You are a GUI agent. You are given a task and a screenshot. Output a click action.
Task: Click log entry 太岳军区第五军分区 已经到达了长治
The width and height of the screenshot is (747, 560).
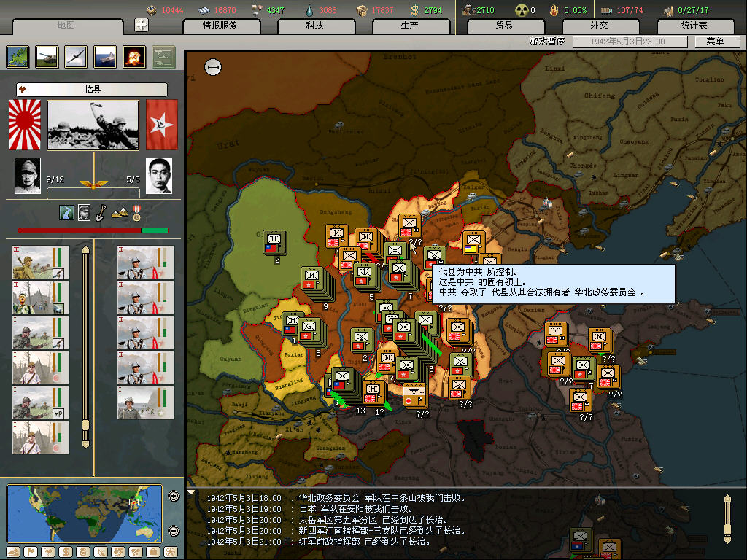coord(373,520)
